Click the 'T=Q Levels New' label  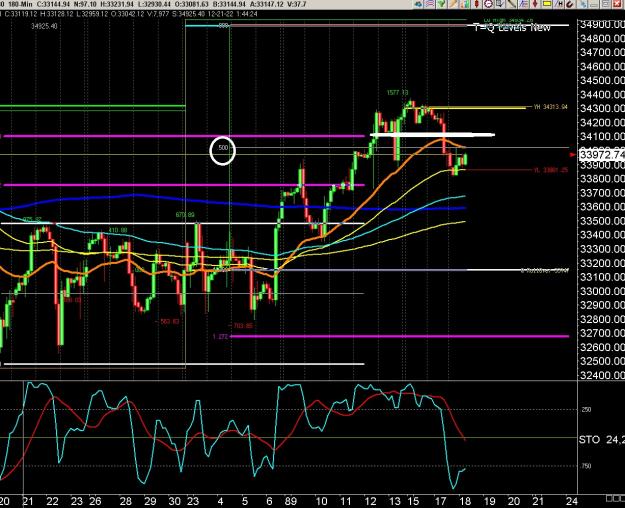click(x=512, y=27)
